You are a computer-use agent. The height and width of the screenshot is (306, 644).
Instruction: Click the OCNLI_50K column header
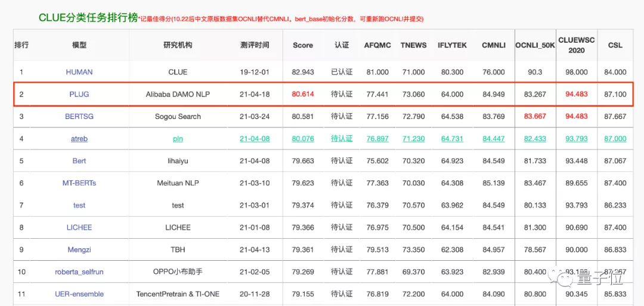pos(535,45)
